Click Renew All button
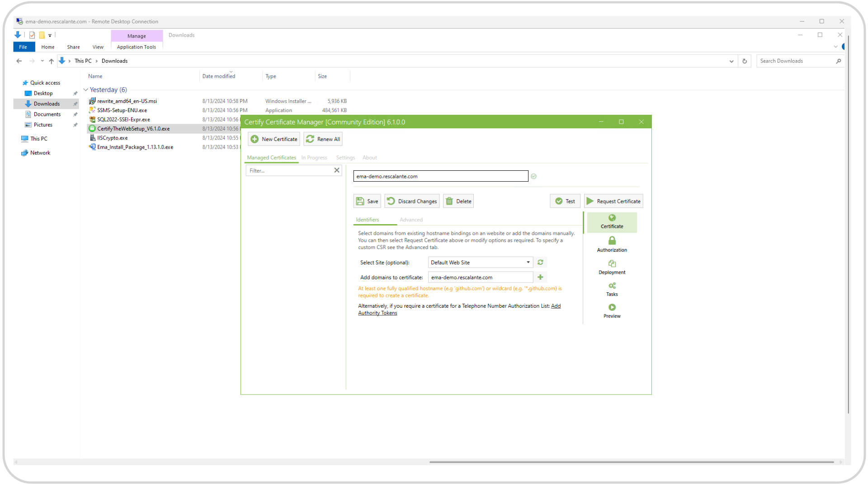This screenshot has width=868, height=488. click(323, 139)
